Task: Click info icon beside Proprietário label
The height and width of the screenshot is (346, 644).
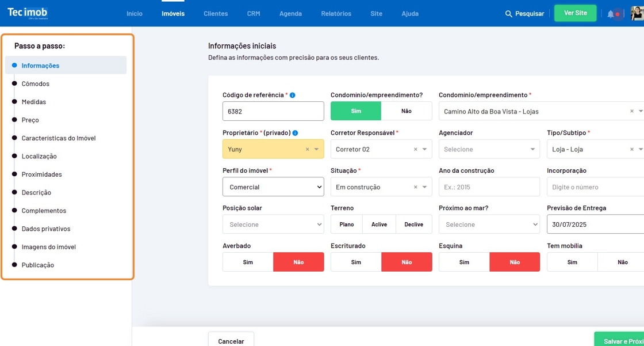Action: click(x=295, y=133)
